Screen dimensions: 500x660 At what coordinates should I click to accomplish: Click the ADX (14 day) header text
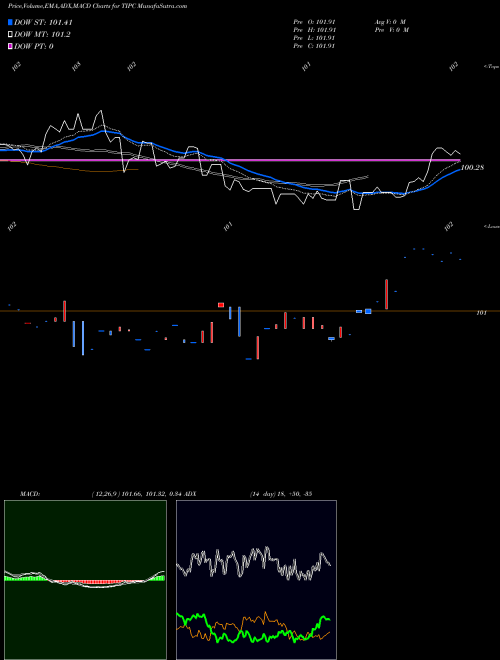[246, 493]
